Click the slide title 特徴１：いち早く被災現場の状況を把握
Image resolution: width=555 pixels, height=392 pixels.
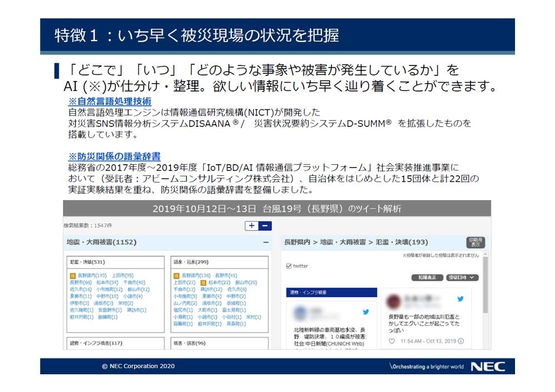197,35
